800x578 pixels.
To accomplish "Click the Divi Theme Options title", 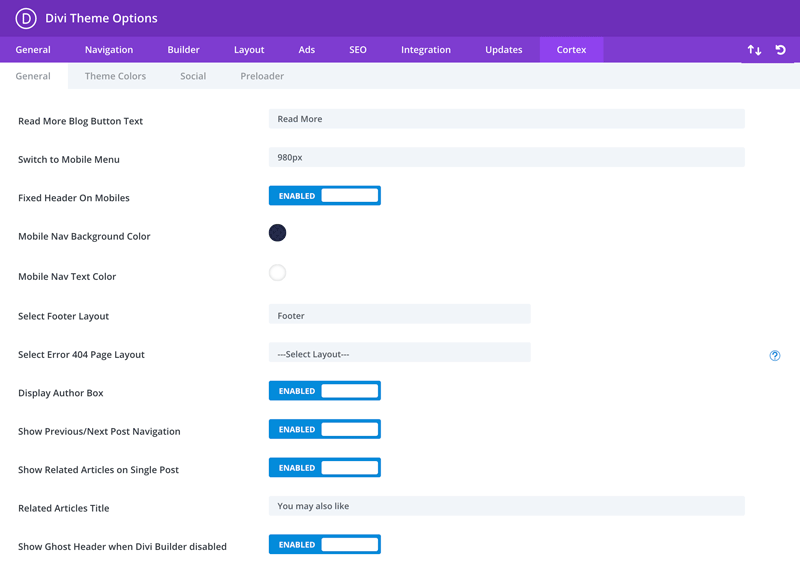I will pos(102,18).
